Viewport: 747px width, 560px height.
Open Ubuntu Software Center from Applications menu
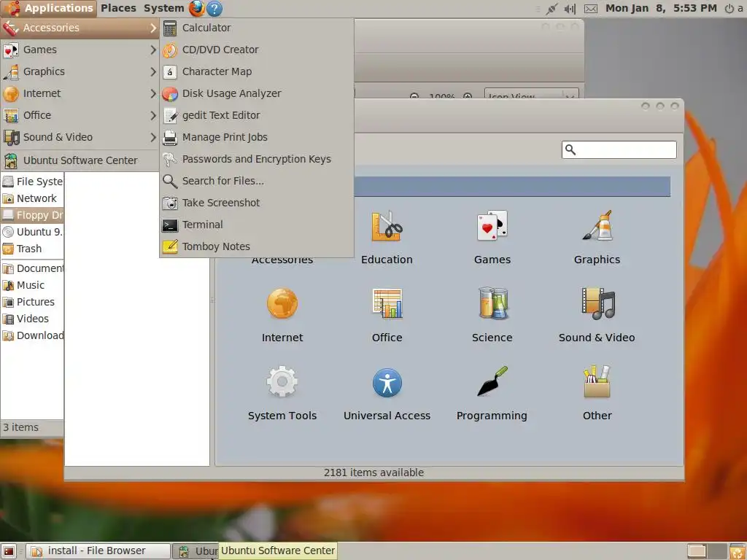point(80,160)
